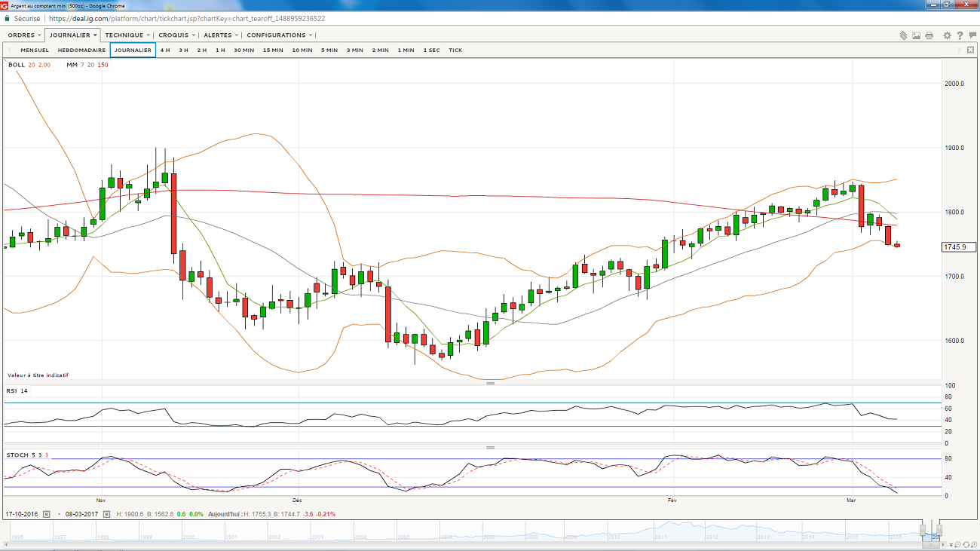Save chart as image icon
The width and height of the screenshot is (980, 551).
916,35
